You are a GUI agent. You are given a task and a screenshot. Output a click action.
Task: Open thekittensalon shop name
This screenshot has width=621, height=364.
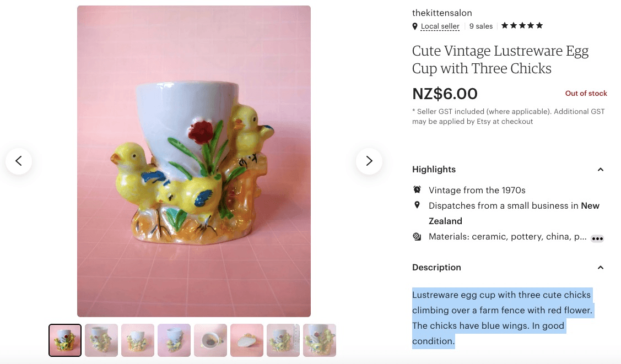[x=442, y=13]
